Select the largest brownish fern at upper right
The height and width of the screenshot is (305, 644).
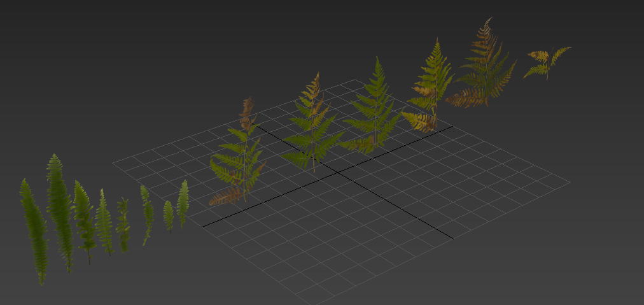click(x=484, y=70)
